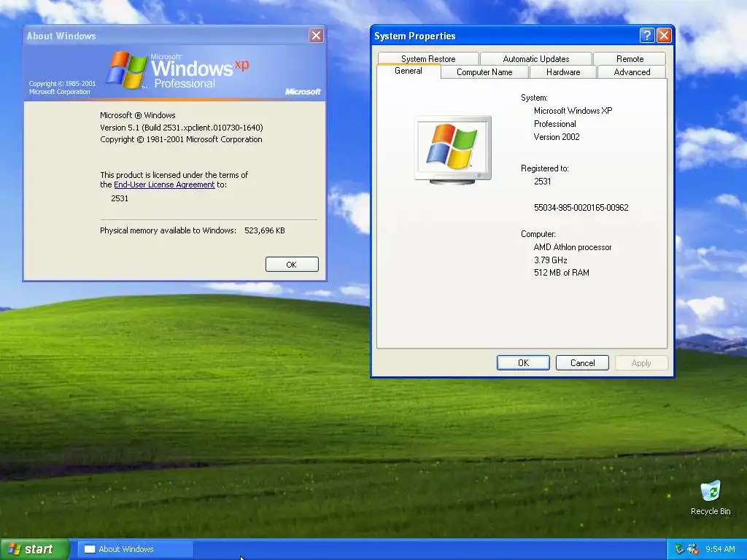The image size is (747, 560).
Task: Switch to the Remote tab
Action: pos(630,58)
